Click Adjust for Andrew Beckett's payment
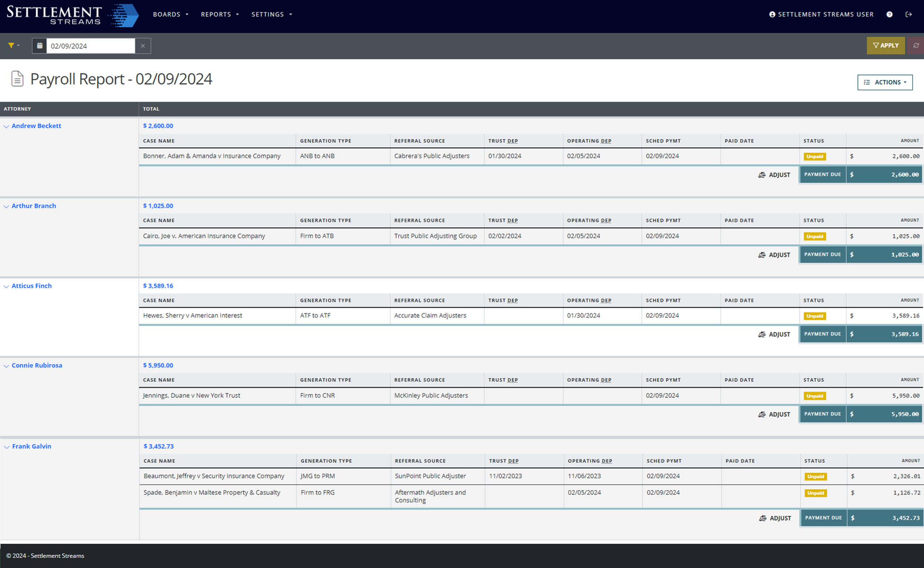 (x=774, y=175)
